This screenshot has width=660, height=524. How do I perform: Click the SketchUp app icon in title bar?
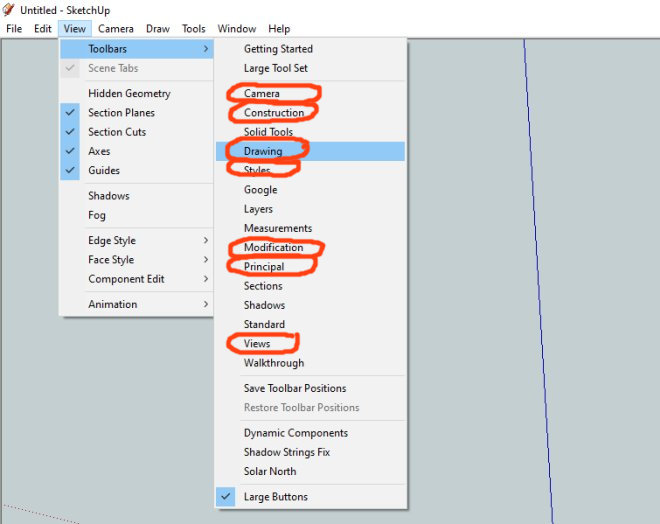pyautogui.click(x=8, y=9)
